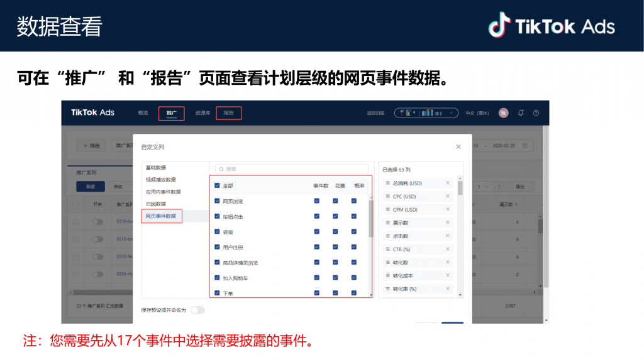Click the 导出 export button

520,186
